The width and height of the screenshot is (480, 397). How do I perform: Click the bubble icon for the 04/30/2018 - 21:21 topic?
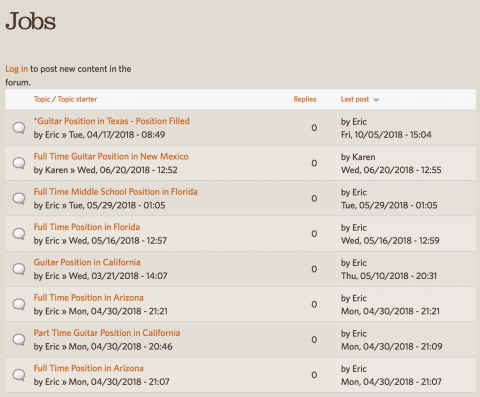[x=19, y=305]
